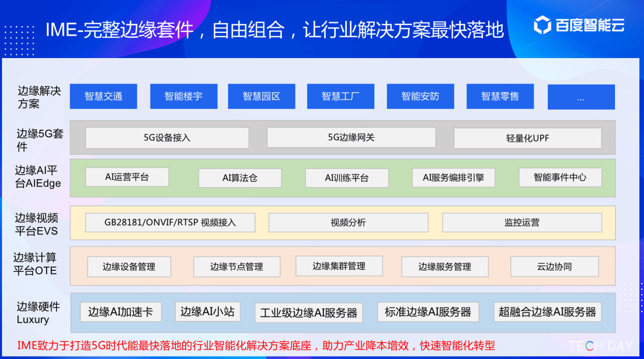Select the AI算法仓 box
644x359 pixels.
(x=240, y=178)
